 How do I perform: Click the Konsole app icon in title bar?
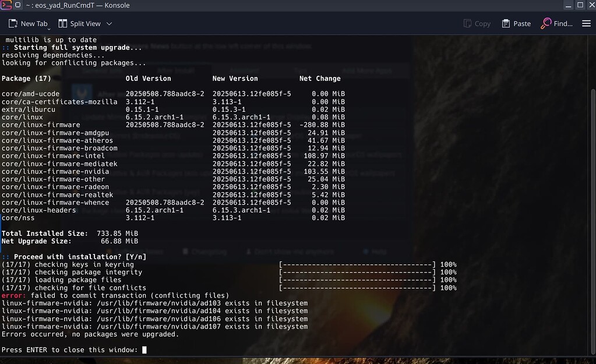(x=6, y=5)
